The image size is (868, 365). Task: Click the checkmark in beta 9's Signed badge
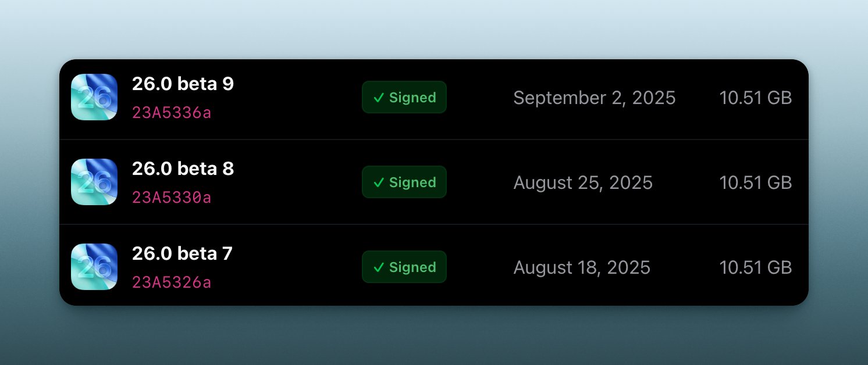pyautogui.click(x=379, y=98)
